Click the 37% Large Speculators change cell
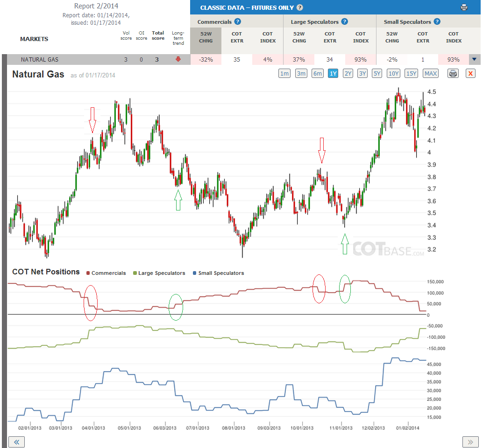The width and height of the screenshot is (483, 448). click(299, 59)
